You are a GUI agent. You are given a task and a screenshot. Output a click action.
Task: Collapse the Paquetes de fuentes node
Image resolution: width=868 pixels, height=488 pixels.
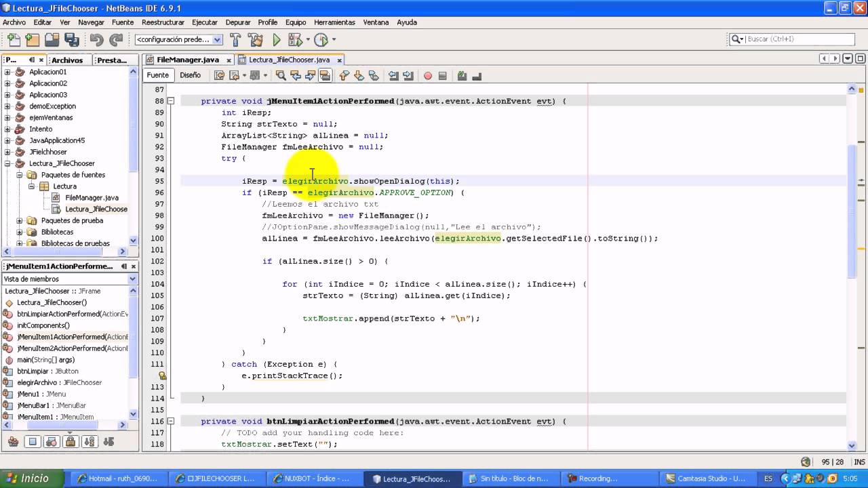coord(20,175)
